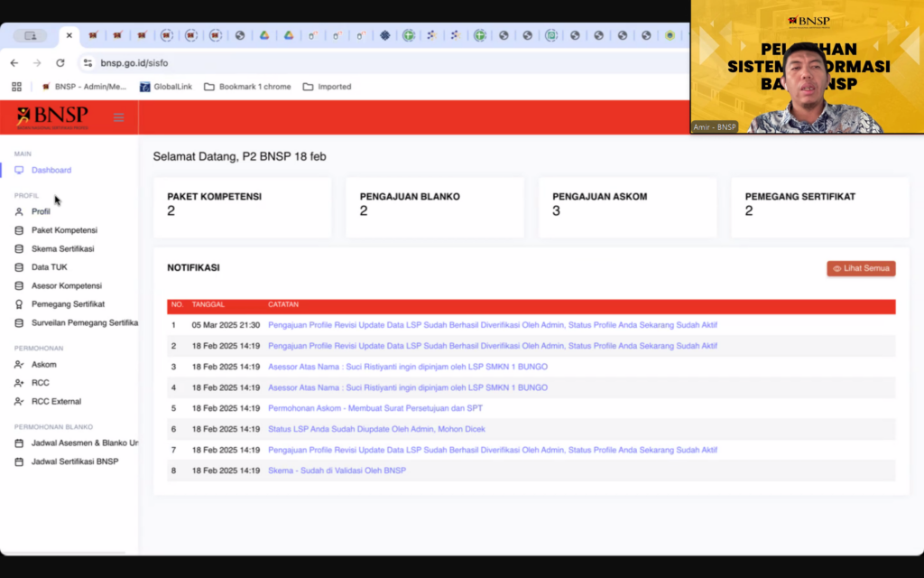Open RCC External menu item
This screenshot has height=578, width=924.
pyautogui.click(x=56, y=401)
